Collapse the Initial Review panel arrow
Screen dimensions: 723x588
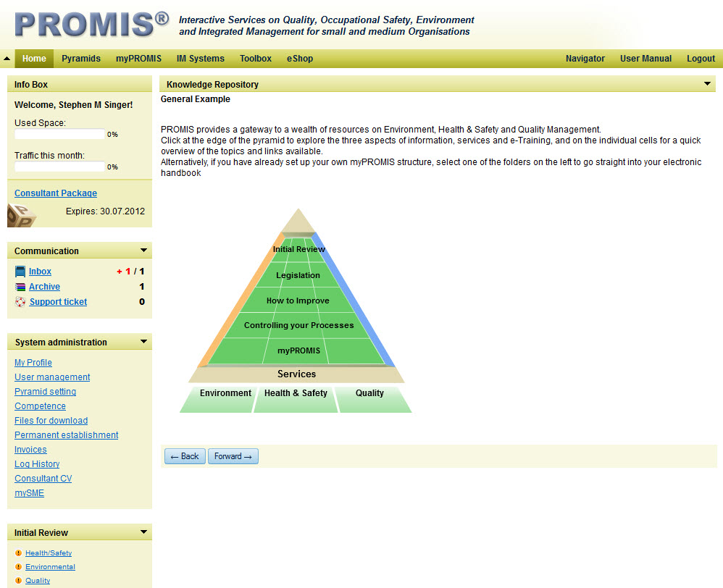143,532
